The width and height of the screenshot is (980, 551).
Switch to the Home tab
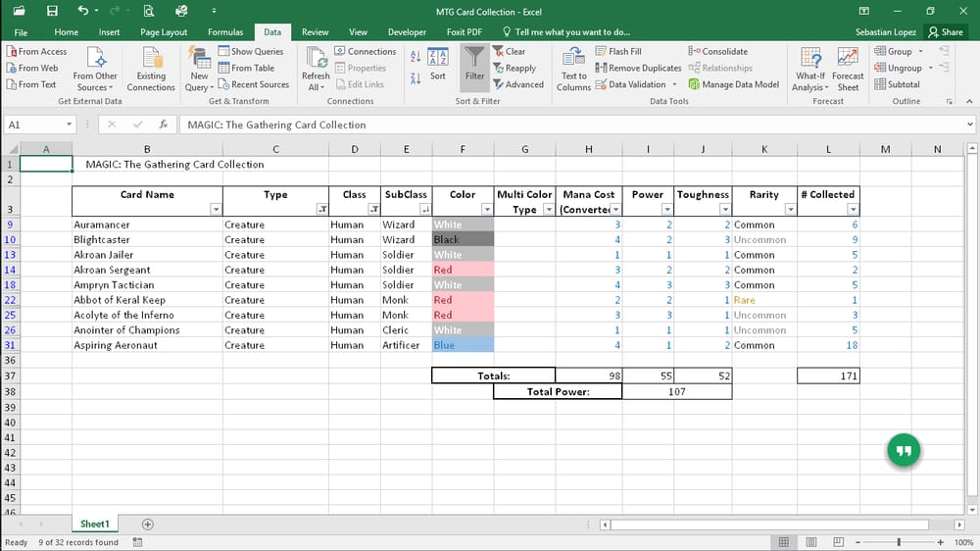coord(67,32)
